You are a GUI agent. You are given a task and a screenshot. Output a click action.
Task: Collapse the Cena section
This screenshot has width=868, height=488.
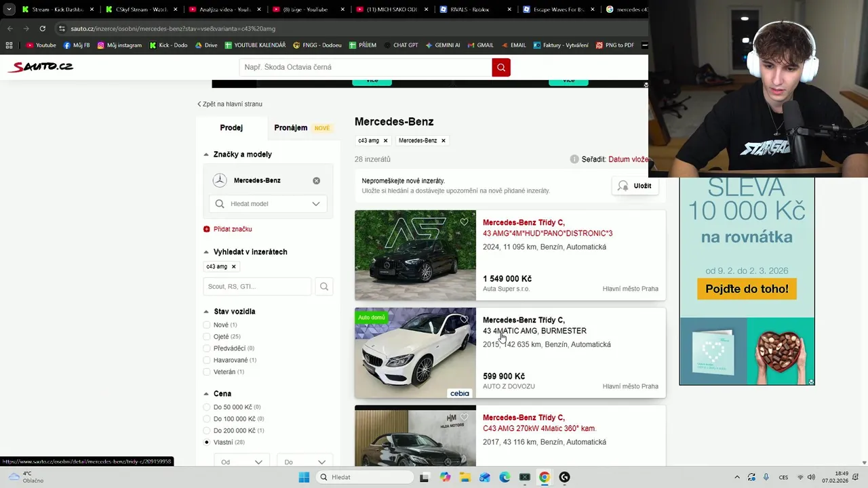coord(206,394)
